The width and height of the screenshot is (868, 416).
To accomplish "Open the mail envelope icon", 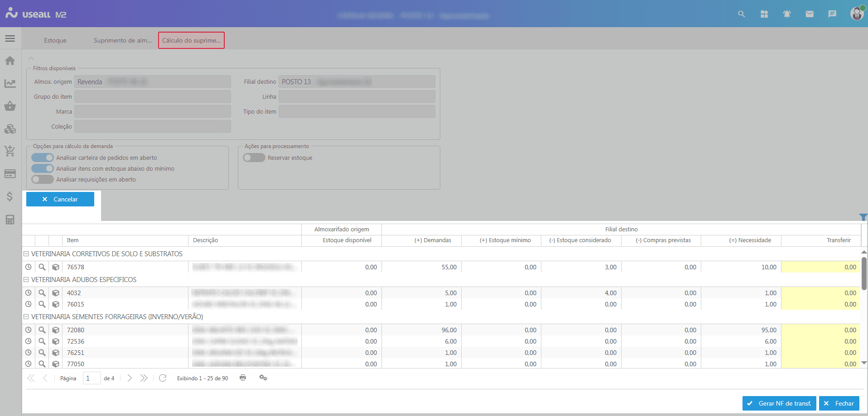I will click(x=810, y=14).
